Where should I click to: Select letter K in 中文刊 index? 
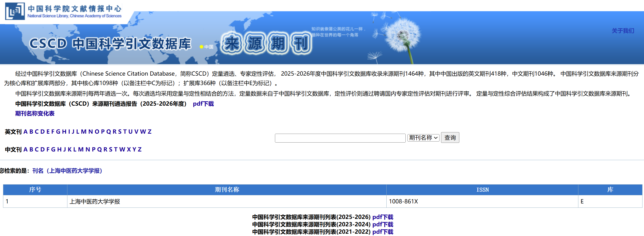[69, 149]
